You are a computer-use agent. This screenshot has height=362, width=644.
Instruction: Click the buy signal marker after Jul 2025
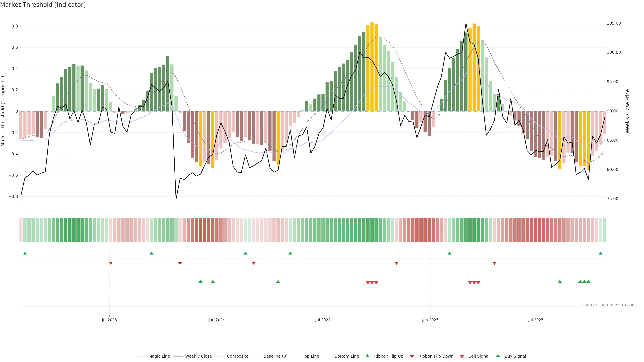click(x=560, y=282)
